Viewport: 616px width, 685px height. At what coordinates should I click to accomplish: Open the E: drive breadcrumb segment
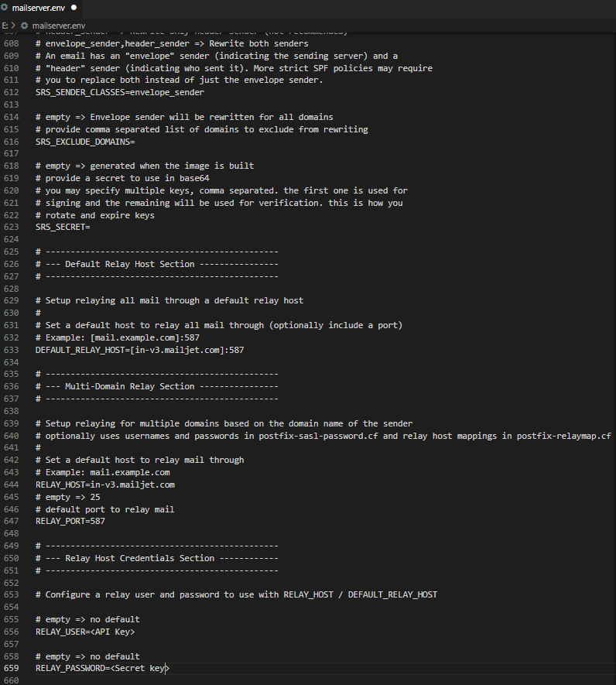[5, 26]
